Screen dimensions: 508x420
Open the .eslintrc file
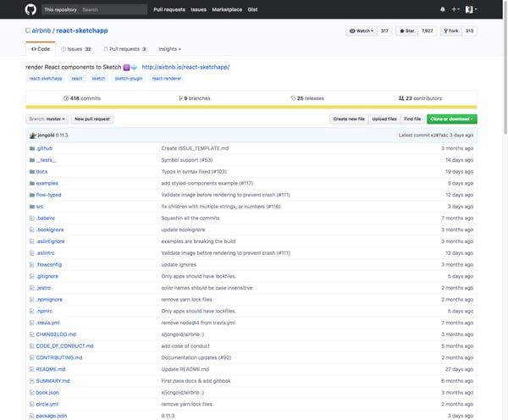(x=46, y=253)
